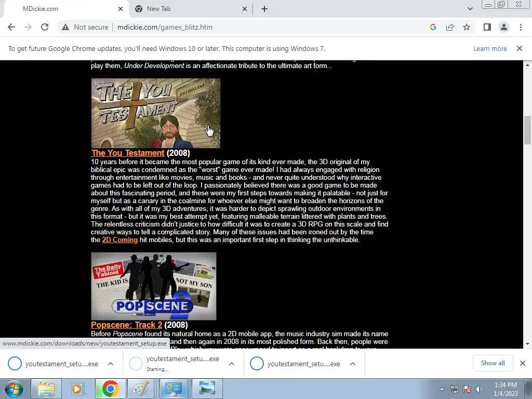This screenshot has height=399, width=532.
Task: Share this page via share icon
Action: (450, 27)
